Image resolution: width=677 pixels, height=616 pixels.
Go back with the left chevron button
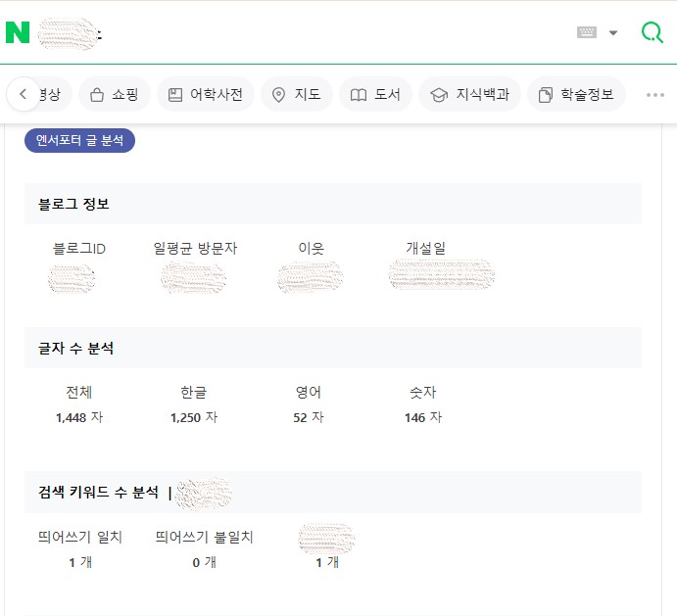24,94
